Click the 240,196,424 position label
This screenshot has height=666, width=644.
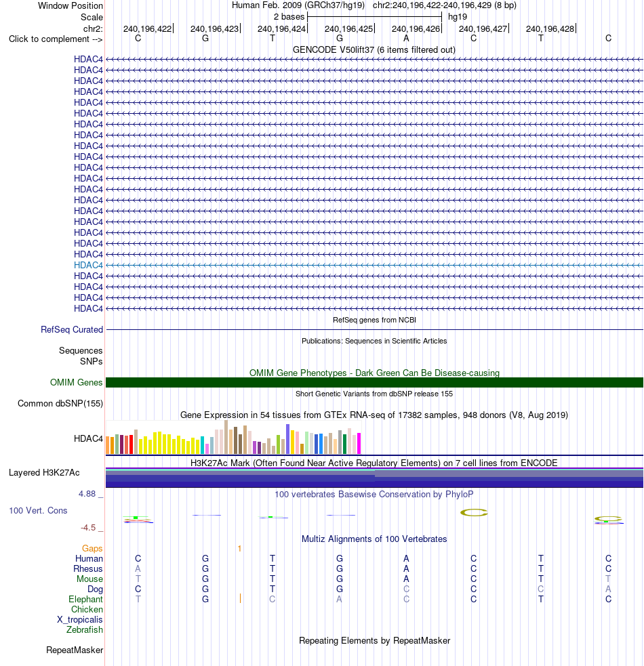[x=281, y=29]
